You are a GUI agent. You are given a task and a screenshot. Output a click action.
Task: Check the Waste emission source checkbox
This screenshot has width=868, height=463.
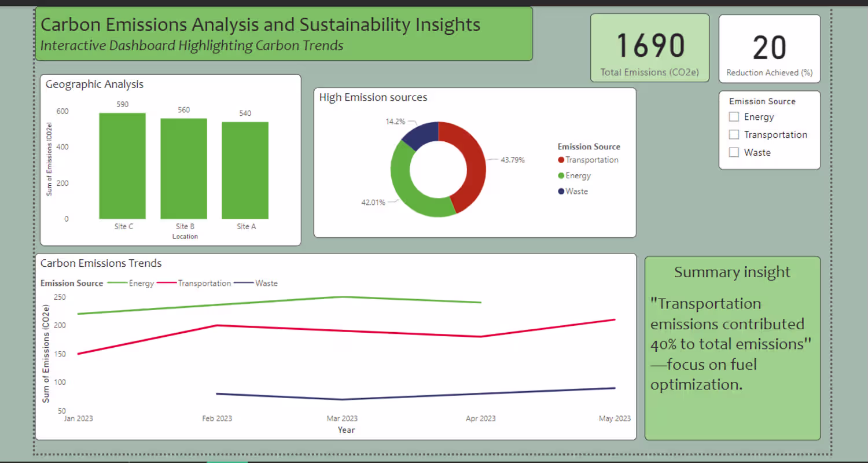coord(734,153)
